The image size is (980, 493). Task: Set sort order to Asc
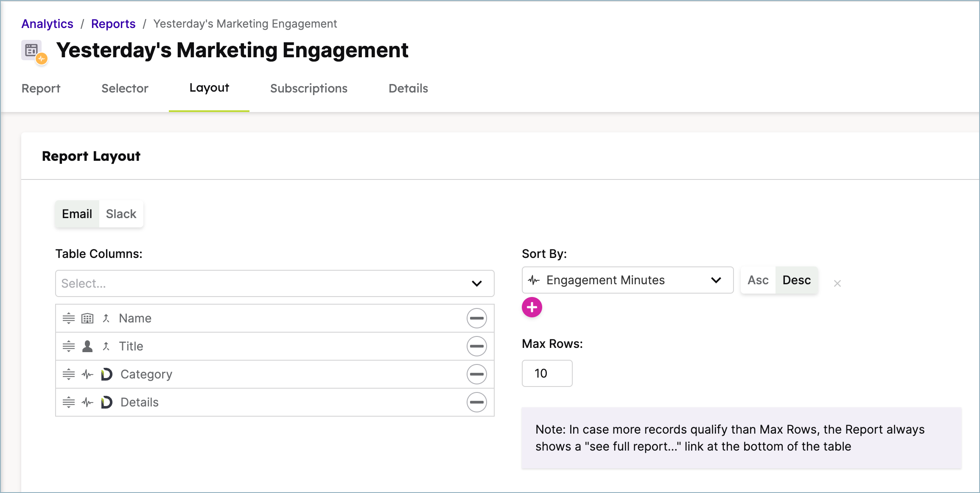758,280
